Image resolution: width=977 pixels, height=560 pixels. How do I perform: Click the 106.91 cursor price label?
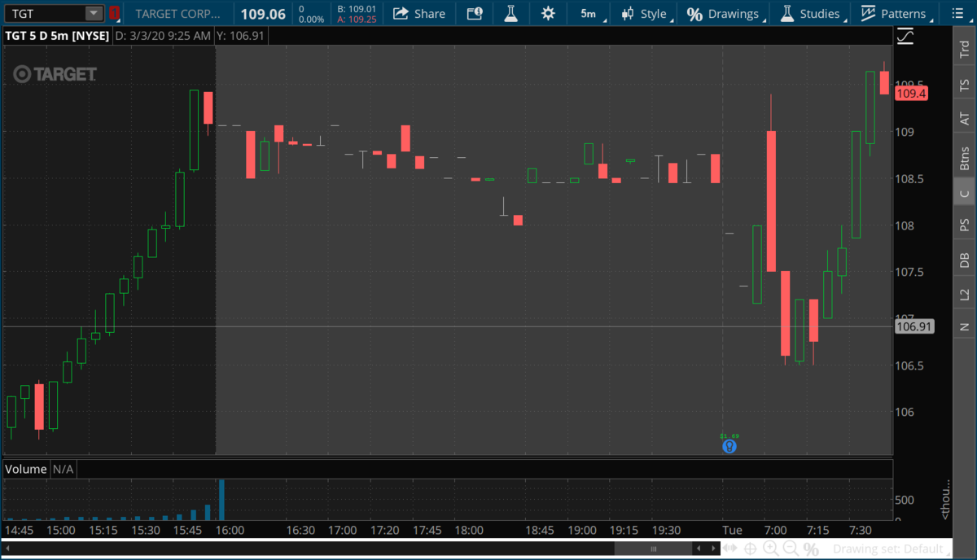(x=913, y=327)
